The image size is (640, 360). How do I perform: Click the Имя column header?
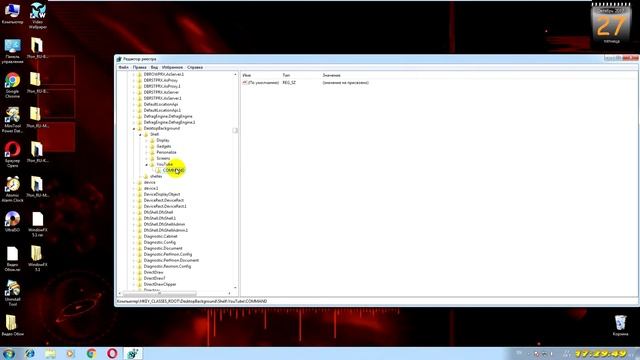[x=247, y=76]
